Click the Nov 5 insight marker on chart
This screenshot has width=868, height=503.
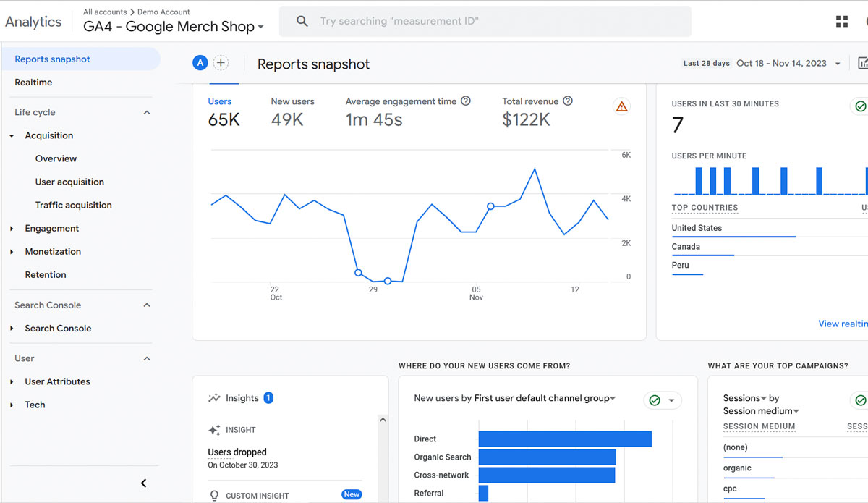(490, 206)
